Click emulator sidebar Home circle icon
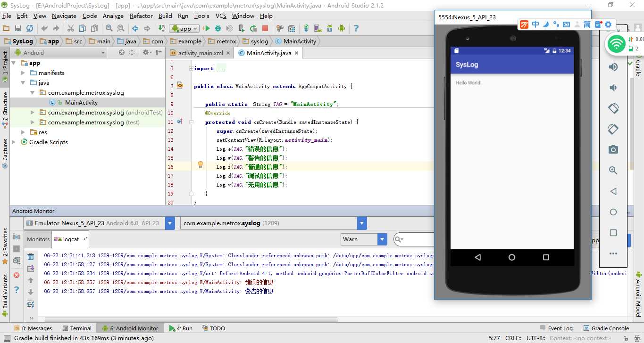Screen dimensions: 644x343 [613, 212]
